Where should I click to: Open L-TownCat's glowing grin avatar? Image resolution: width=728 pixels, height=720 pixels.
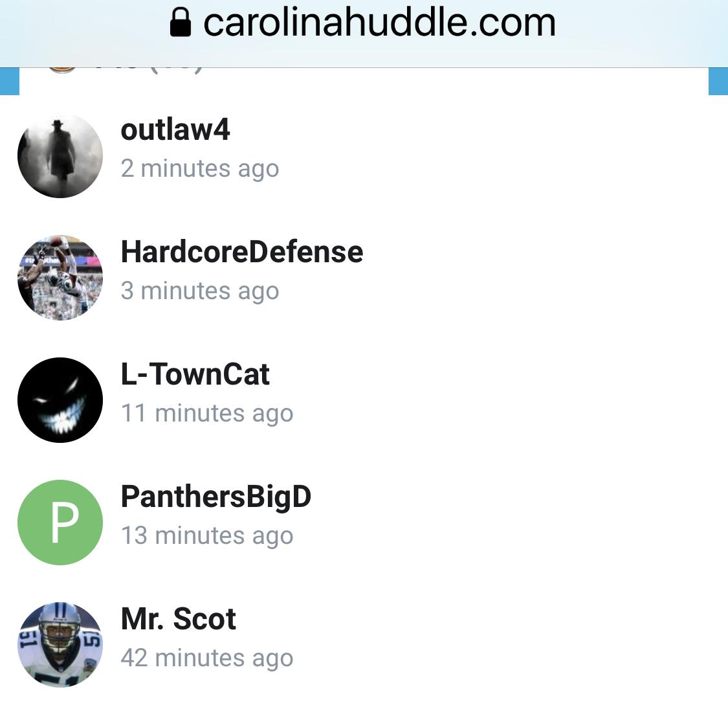[60, 400]
